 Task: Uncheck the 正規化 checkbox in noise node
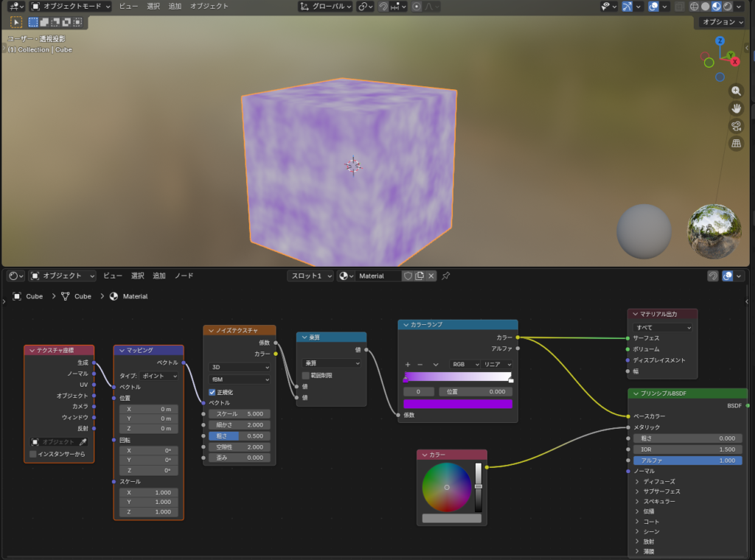pyautogui.click(x=212, y=392)
